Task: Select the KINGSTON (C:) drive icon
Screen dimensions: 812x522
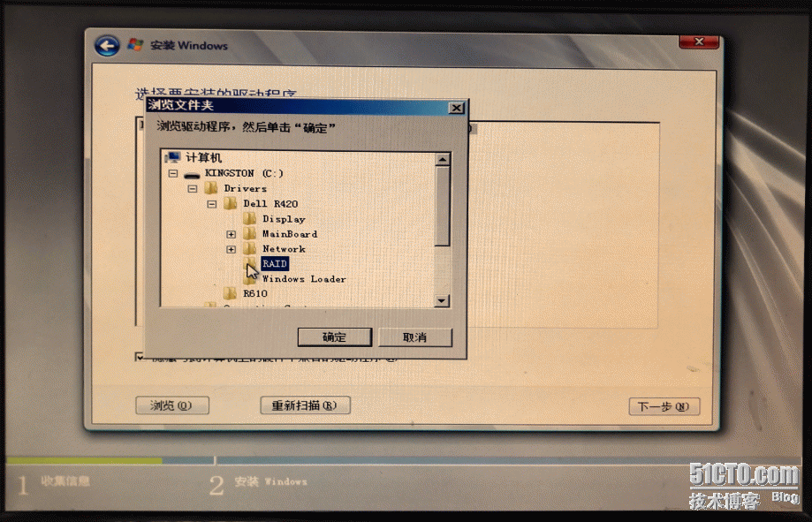Action: coord(192,174)
